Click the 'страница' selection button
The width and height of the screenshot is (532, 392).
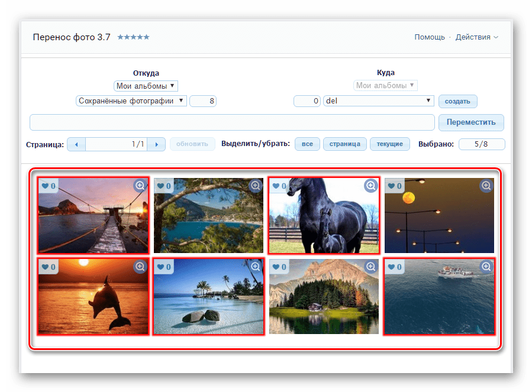tap(345, 144)
